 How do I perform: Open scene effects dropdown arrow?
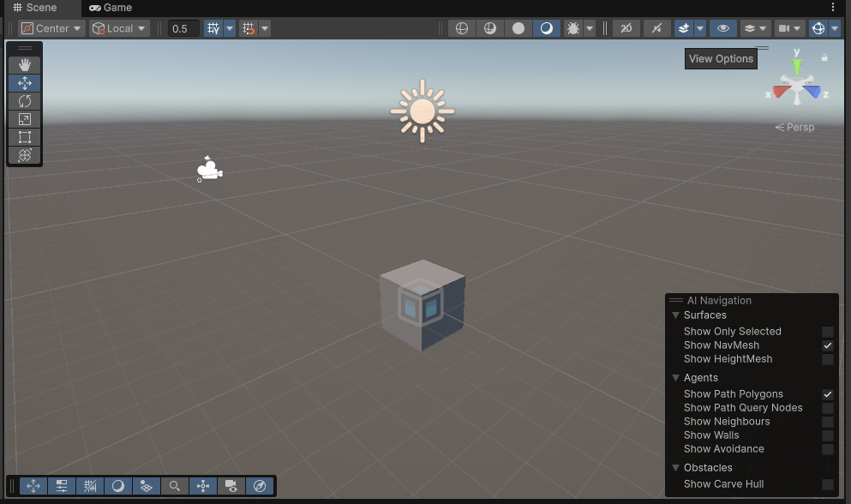click(x=700, y=28)
